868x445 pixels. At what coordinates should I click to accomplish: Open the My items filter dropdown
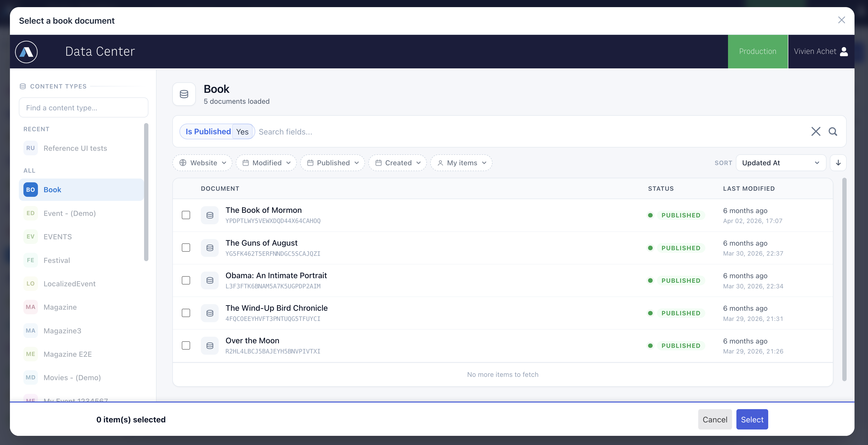pos(461,163)
